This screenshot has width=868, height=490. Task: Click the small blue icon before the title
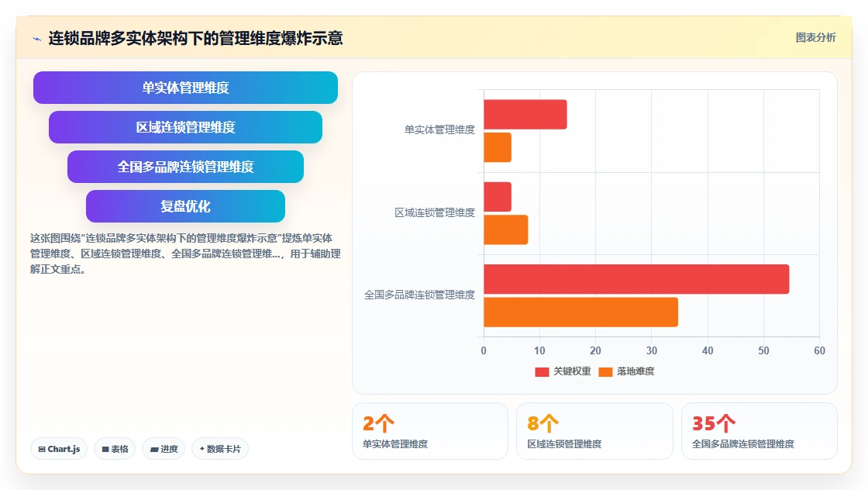37,39
